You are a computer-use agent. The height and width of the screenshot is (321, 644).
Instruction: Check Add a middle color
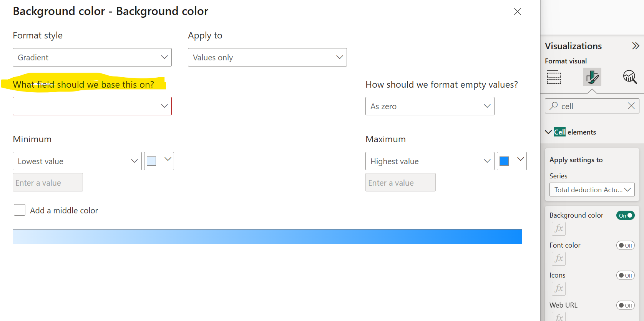pos(20,210)
